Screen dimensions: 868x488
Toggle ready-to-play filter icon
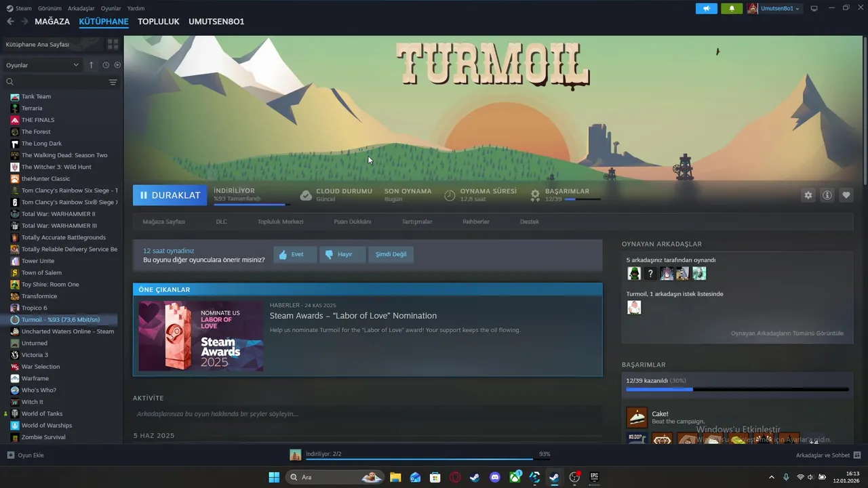(x=117, y=65)
